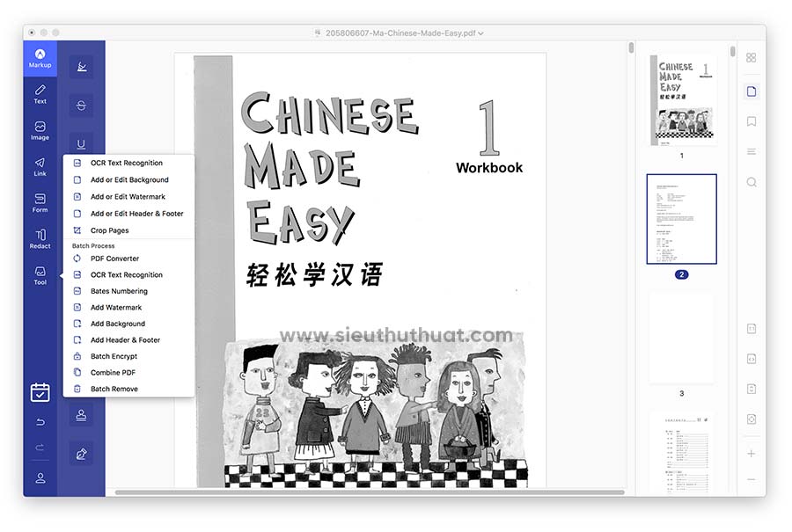Open the bookmarks panel icon

(752, 121)
